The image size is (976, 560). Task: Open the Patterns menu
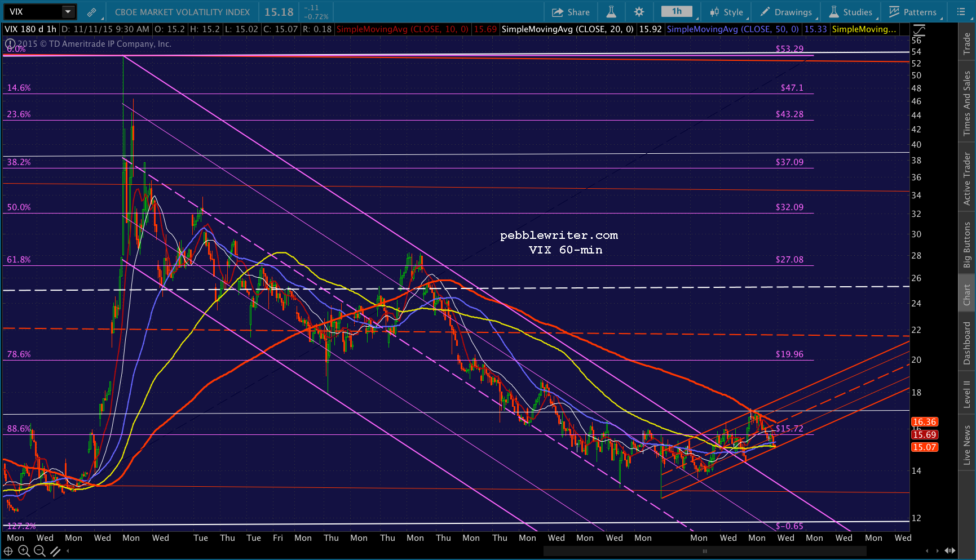912,12
